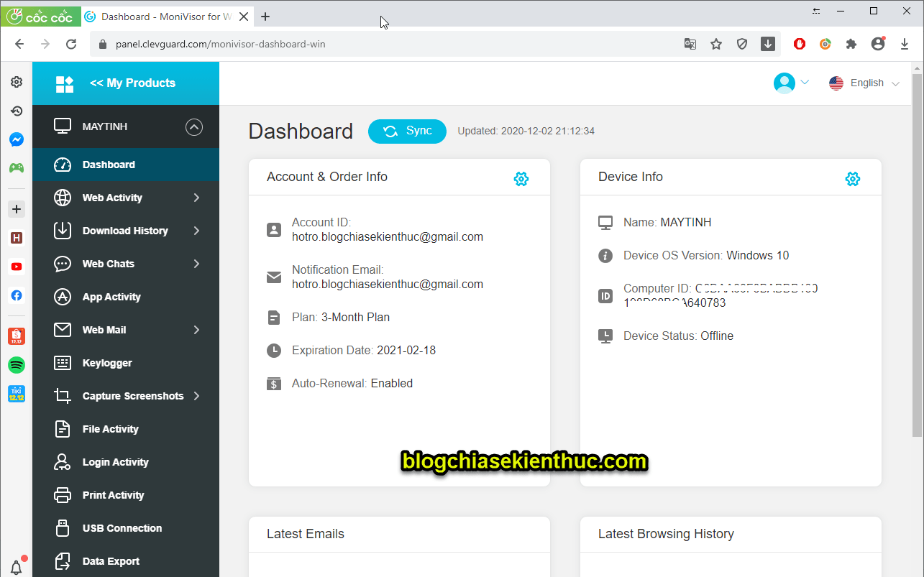Image resolution: width=924 pixels, height=577 pixels.
Task: Open Device Info settings gear
Action: (853, 179)
